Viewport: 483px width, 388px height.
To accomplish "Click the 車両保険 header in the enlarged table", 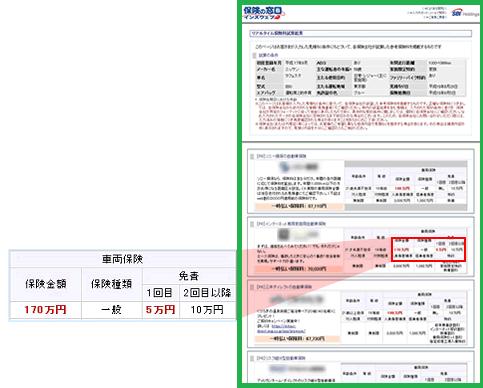I will coord(122,259).
